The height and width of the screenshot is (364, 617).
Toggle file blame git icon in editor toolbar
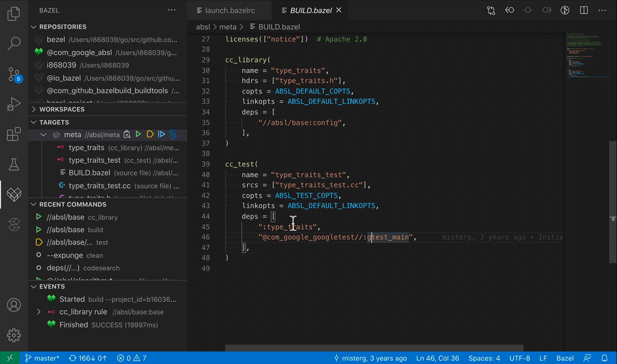coord(565,10)
